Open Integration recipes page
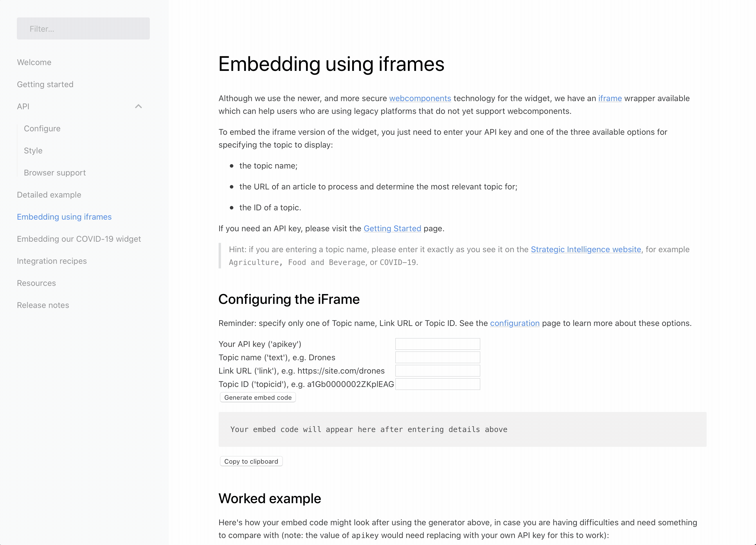Viewport: 756px width, 545px height. pyautogui.click(x=52, y=261)
